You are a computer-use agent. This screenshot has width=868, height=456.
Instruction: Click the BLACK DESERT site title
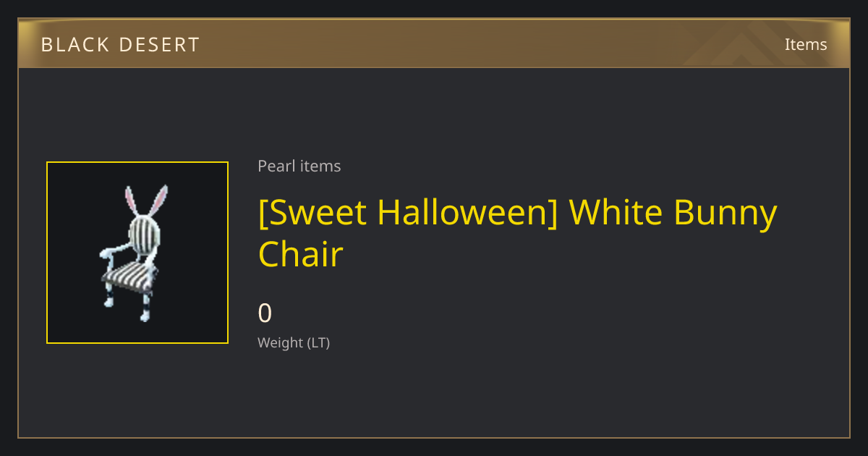click(120, 45)
